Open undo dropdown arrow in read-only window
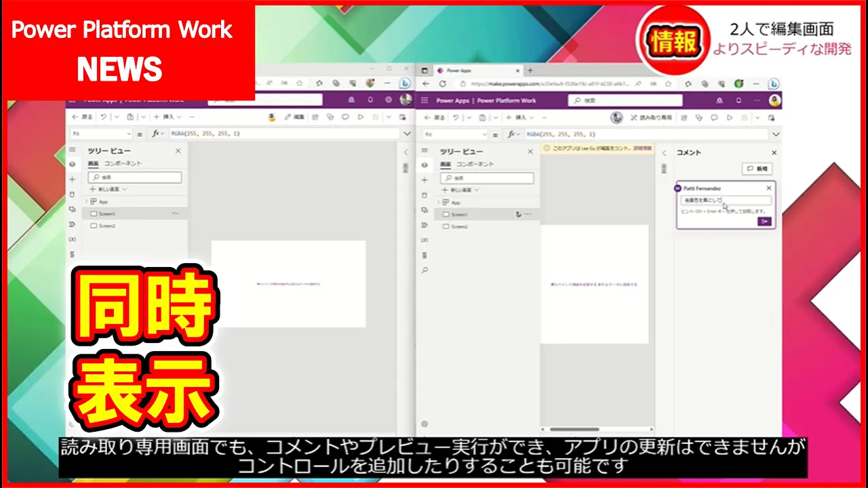Image resolution: width=868 pixels, height=488 pixels. point(470,118)
